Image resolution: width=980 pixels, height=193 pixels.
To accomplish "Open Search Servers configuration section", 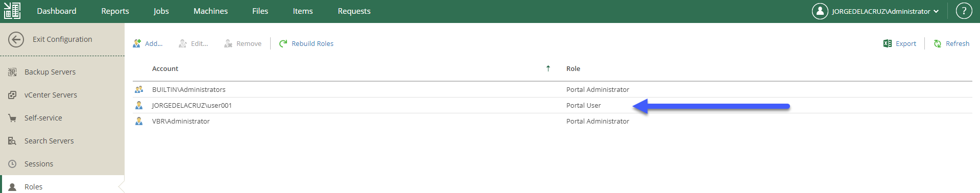I will 49,141.
